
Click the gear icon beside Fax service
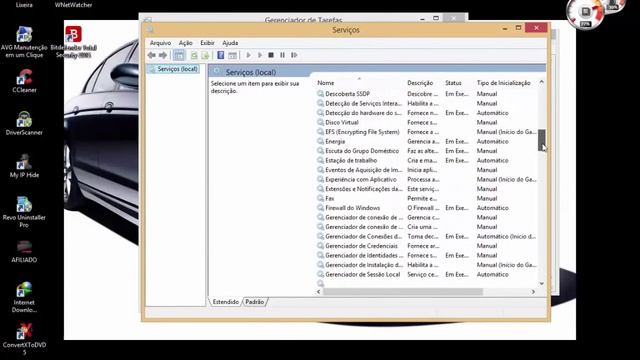coord(321,198)
